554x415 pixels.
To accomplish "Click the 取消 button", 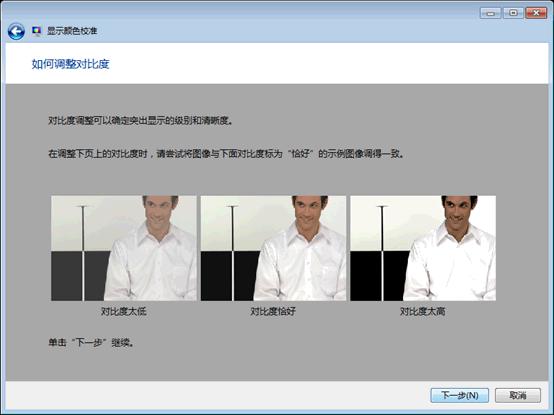I will 518,395.
